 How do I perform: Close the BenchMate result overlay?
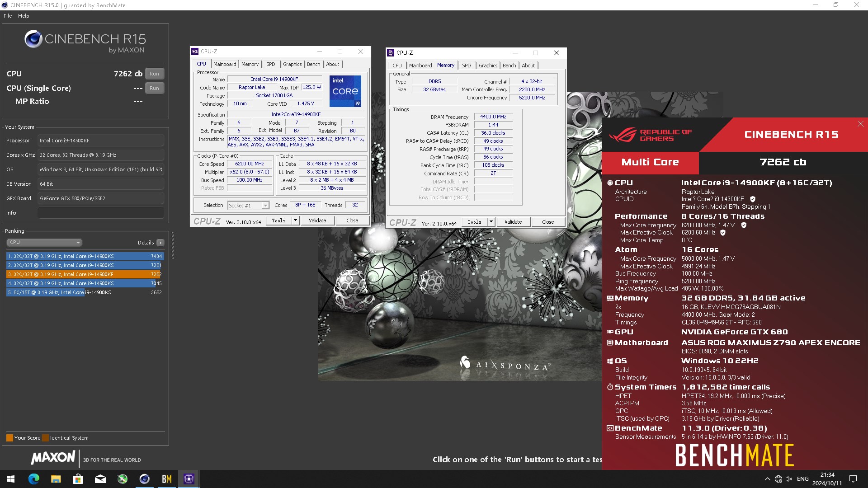tap(860, 124)
